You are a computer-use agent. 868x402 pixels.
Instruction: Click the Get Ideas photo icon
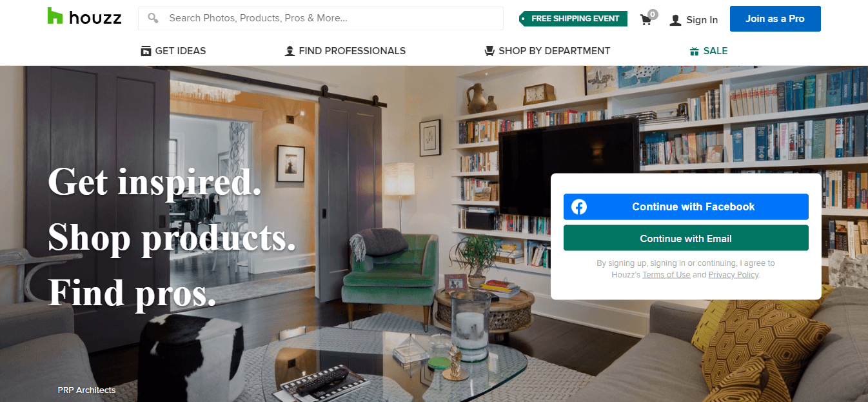click(x=146, y=51)
